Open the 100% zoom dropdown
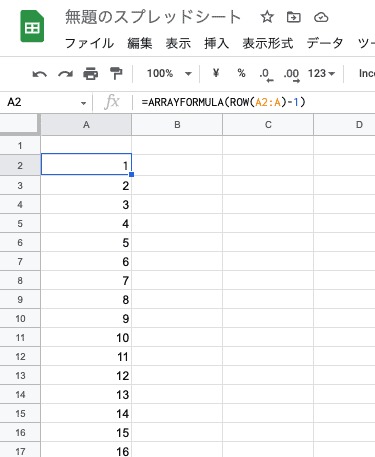Image resolution: width=375 pixels, height=457 pixels. pyautogui.click(x=169, y=73)
